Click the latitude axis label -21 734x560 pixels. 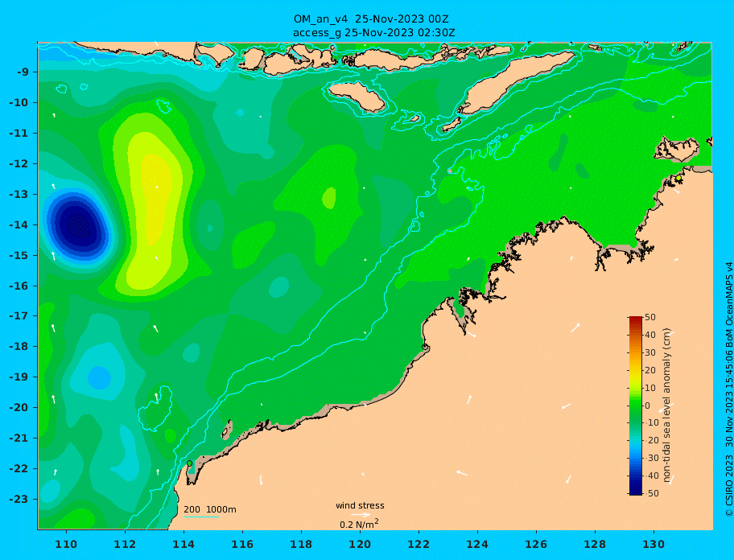tap(19, 439)
